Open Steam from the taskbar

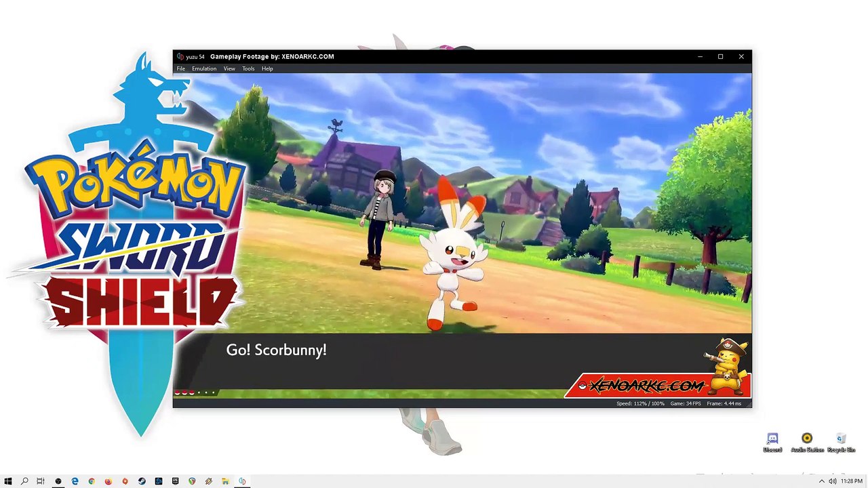142,481
